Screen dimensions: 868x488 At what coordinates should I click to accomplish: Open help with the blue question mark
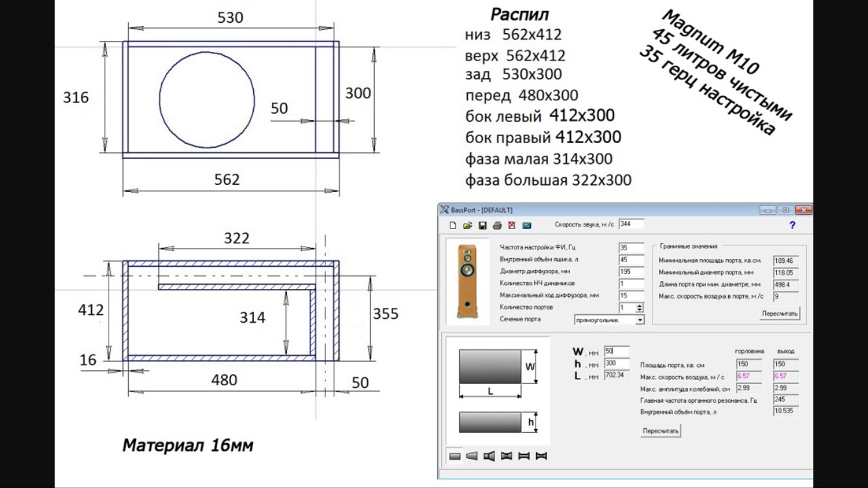(792, 225)
